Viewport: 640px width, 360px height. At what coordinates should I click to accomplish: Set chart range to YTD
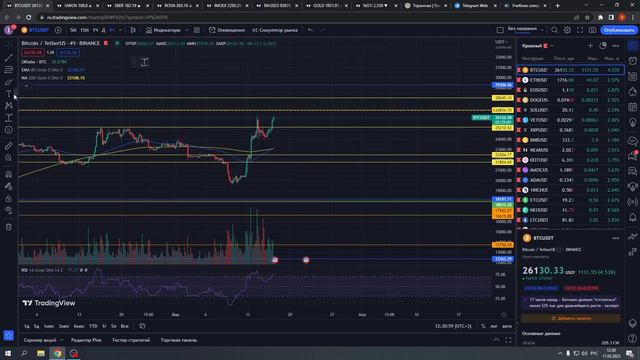pos(93,326)
